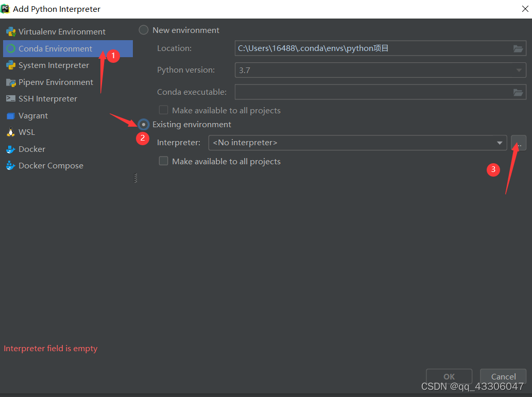This screenshot has width=532, height=397.
Task: Click the Conda Environment green ring icon
Action: tap(11, 48)
